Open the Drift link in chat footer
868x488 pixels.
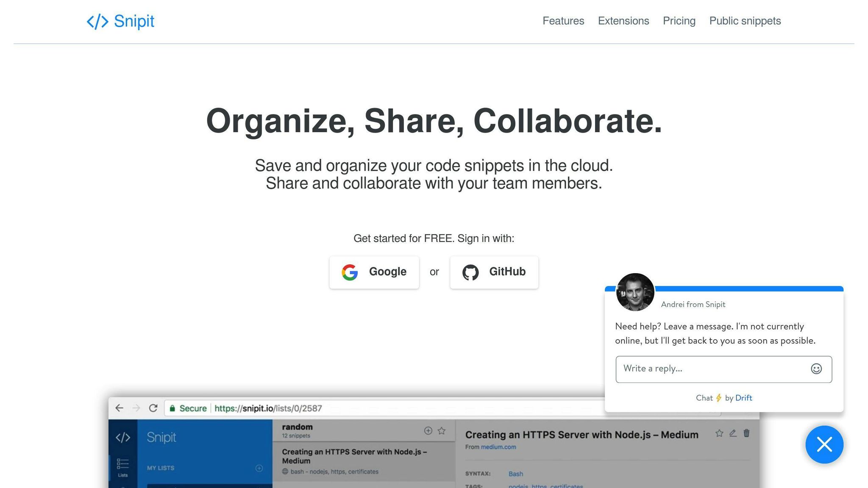pos(743,398)
